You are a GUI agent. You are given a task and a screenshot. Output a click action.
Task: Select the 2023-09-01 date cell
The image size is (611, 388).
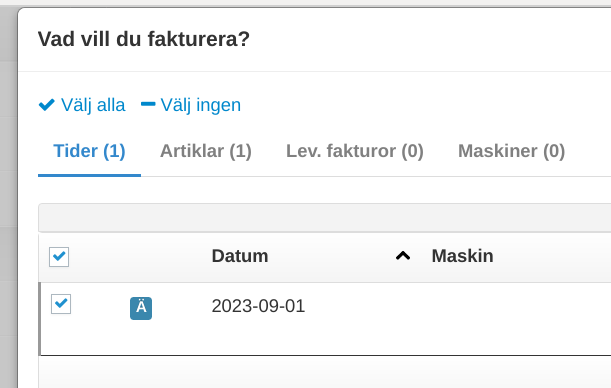coord(258,306)
